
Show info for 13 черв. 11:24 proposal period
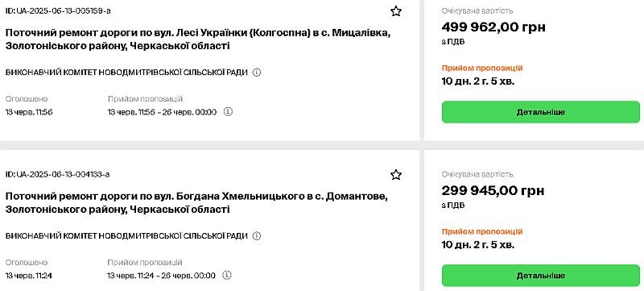click(x=227, y=275)
